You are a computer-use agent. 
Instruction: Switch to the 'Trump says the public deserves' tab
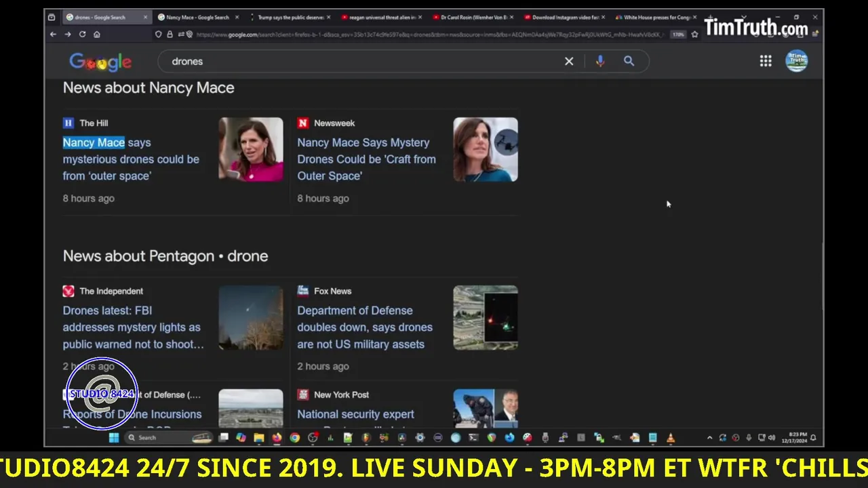tap(290, 17)
